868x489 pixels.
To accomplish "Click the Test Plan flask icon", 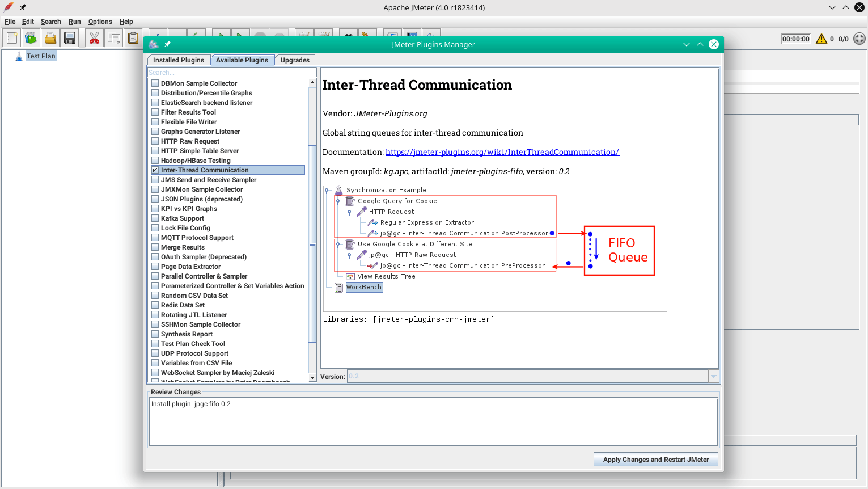I will [x=19, y=56].
